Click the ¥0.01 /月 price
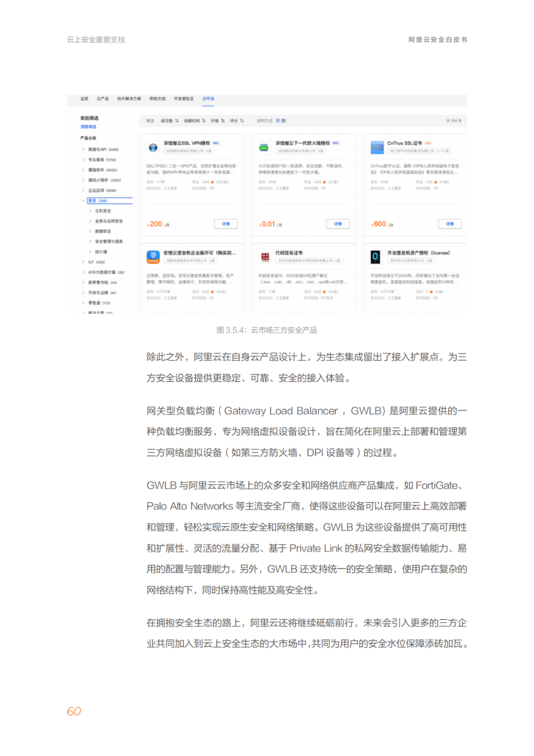Viewport: 534px width, 756px height. (270, 224)
